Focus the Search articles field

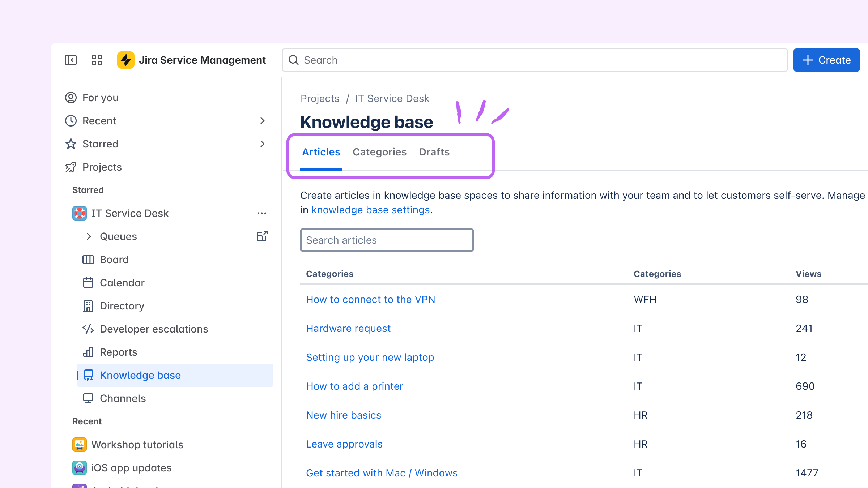387,240
